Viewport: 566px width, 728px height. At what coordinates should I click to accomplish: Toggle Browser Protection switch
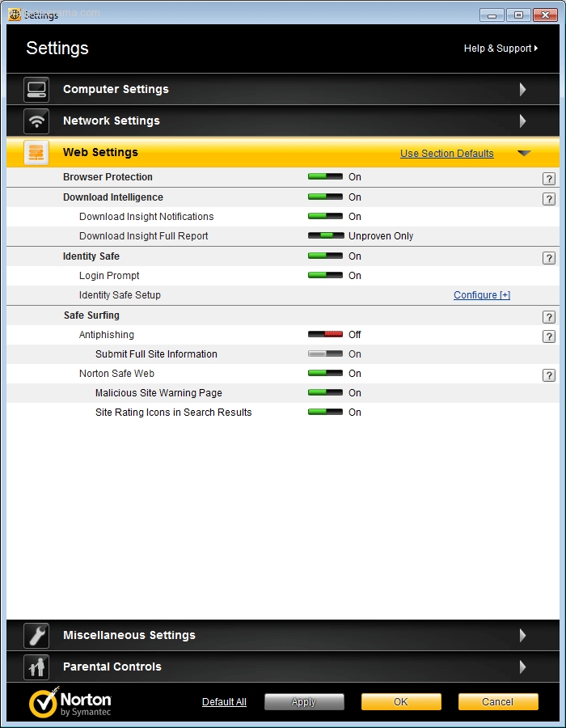pos(325,176)
